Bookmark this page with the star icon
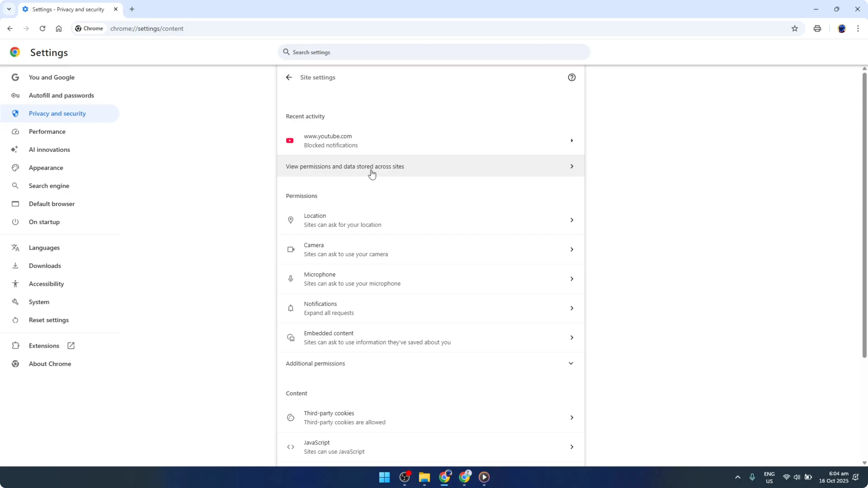This screenshot has width=868, height=488. [795, 29]
